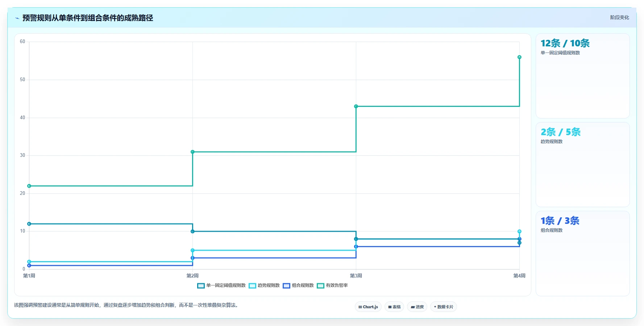Click the 组合规则数 point at 第1周 (1)
This screenshot has width=644, height=326.
click(29, 266)
